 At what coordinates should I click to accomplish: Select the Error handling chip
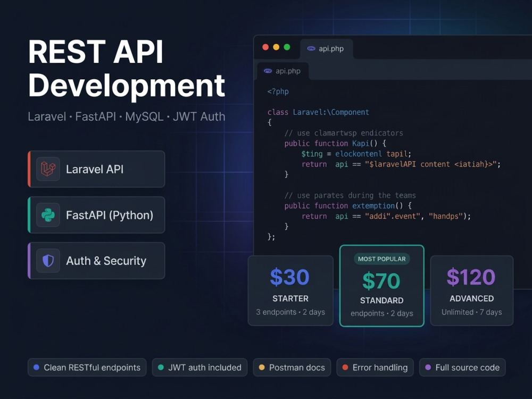click(x=375, y=367)
